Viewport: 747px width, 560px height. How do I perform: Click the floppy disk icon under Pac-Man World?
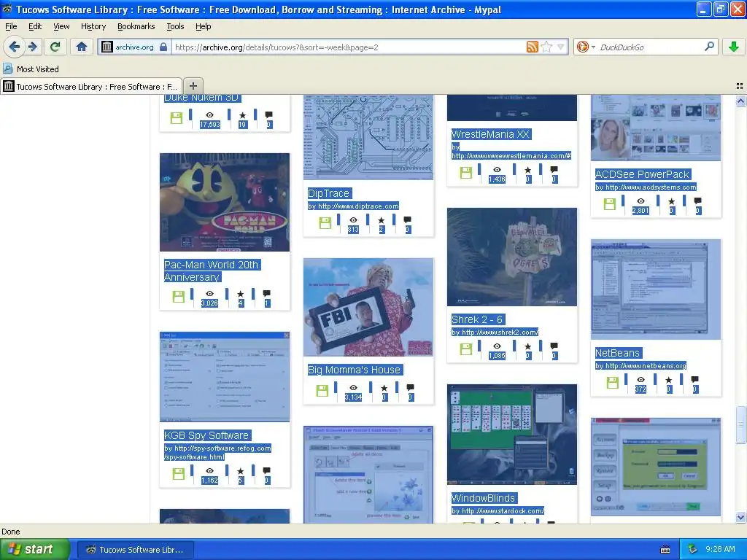pyautogui.click(x=179, y=297)
